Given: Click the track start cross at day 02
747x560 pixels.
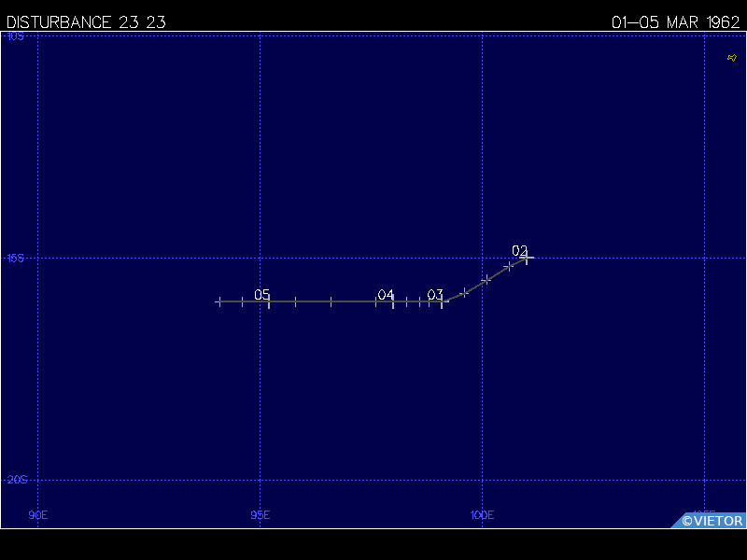Looking at the screenshot, I should pos(527,258).
